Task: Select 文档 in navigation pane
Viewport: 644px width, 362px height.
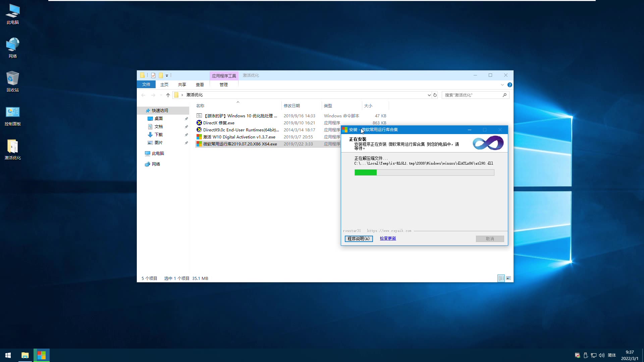Action: point(163,127)
